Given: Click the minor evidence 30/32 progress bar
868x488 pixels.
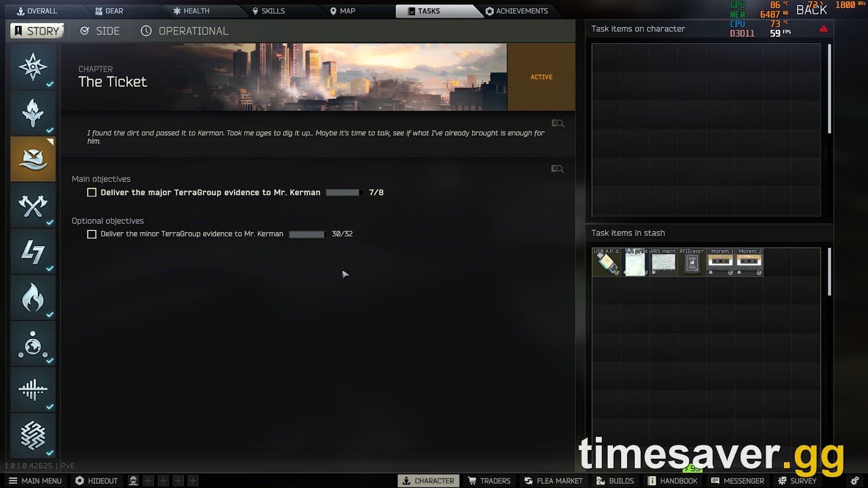Looking at the screenshot, I should coord(307,234).
